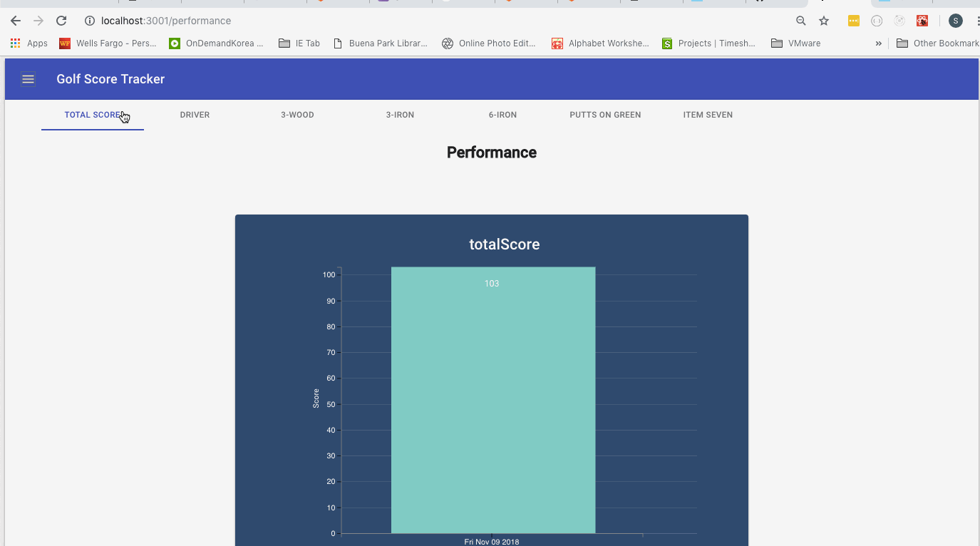Click the teal totalScore bar showing 103
Screen dimensions: 980x546
pyautogui.click(x=492, y=399)
